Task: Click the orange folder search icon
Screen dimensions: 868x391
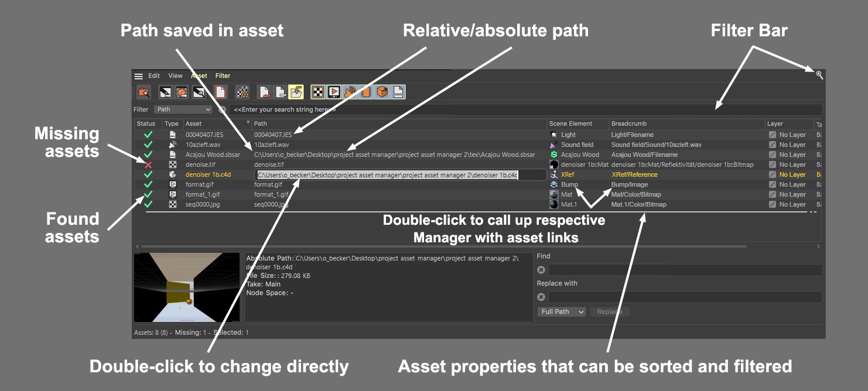Action: coord(143,92)
